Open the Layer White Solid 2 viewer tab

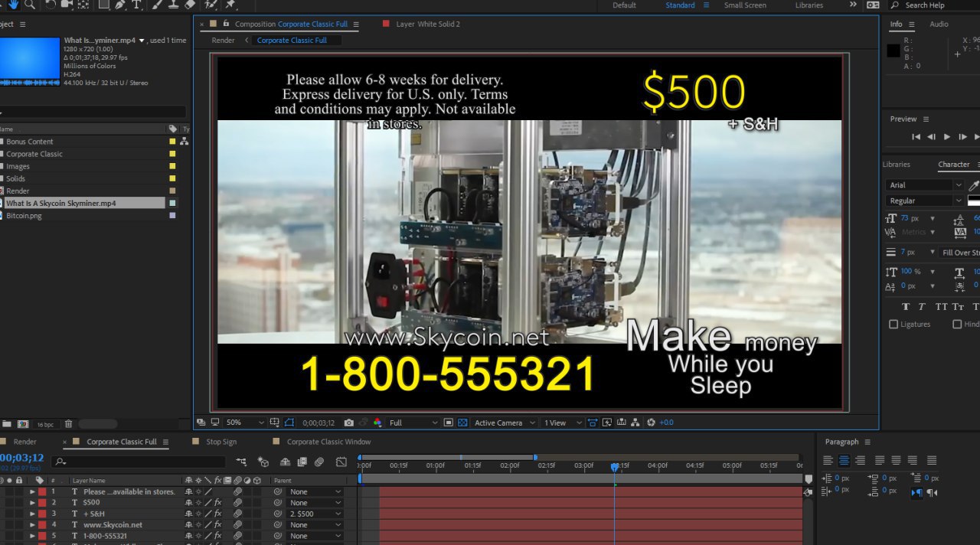428,24
